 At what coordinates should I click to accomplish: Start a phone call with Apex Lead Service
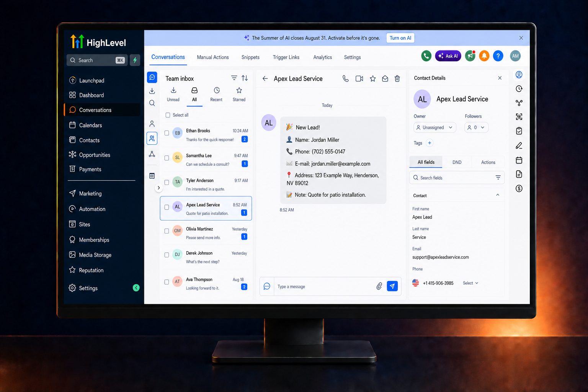pos(345,78)
